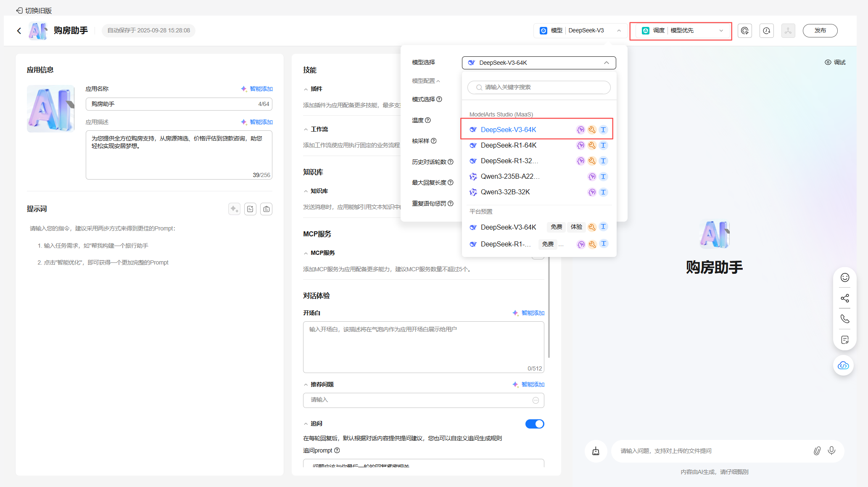Click the 发布 publish button

coord(820,31)
